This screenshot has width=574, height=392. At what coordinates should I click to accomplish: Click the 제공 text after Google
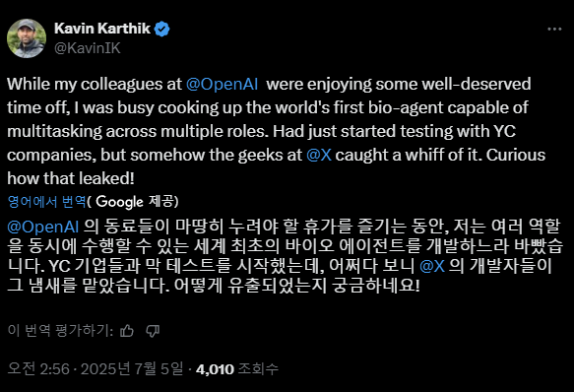click(163, 202)
